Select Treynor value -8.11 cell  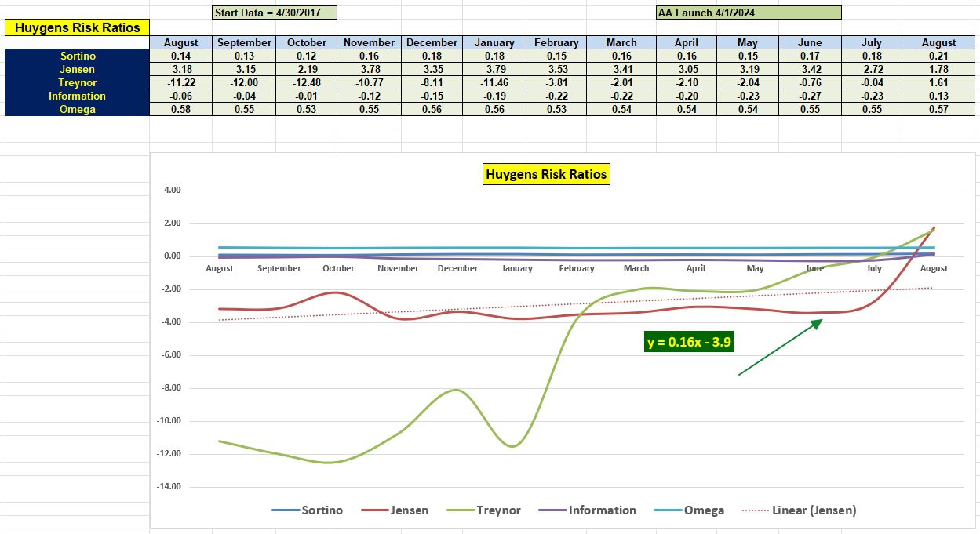(x=432, y=82)
